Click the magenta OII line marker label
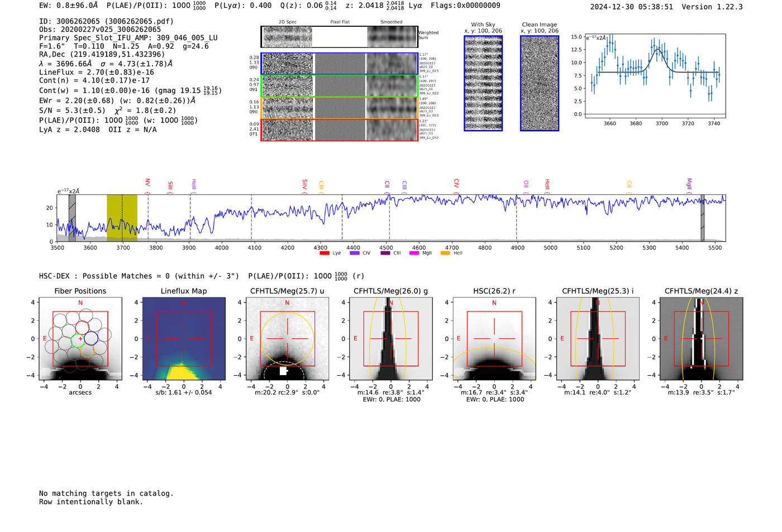The image size is (782, 532). click(x=526, y=186)
